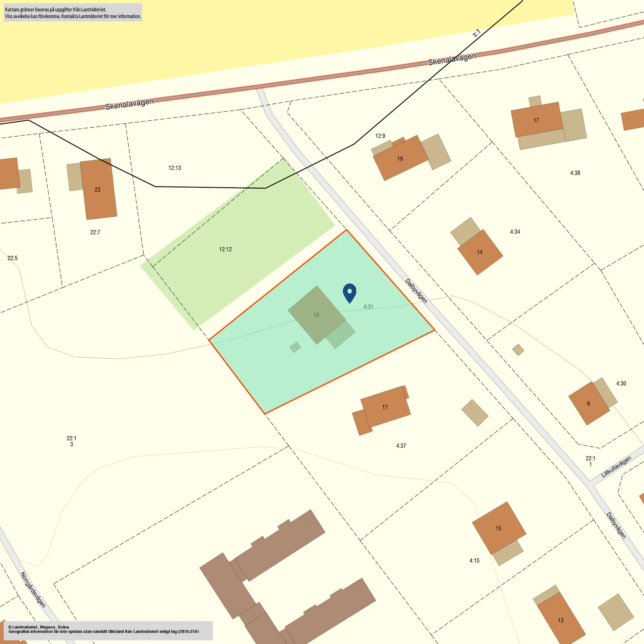Select building 17 on parcel 4:37
The height and width of the screenshot is (644, 644).
[385, 407]
